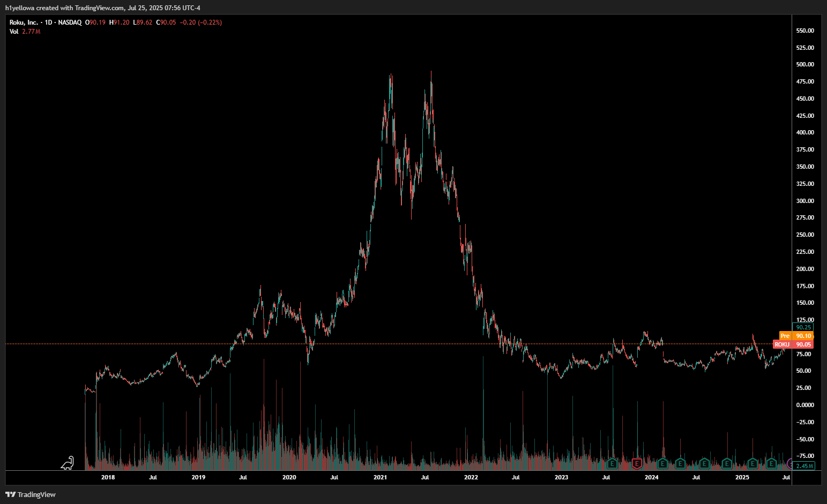
Task: Click the change value −0.20 (−0.22%)
Action: pyautogui.click(x=201, y=22)
